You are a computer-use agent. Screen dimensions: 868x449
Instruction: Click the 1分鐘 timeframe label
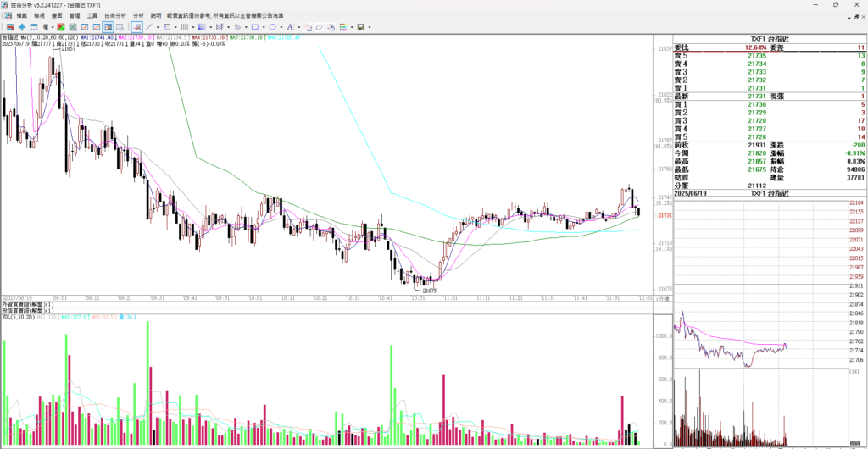(x=662, y=298)
